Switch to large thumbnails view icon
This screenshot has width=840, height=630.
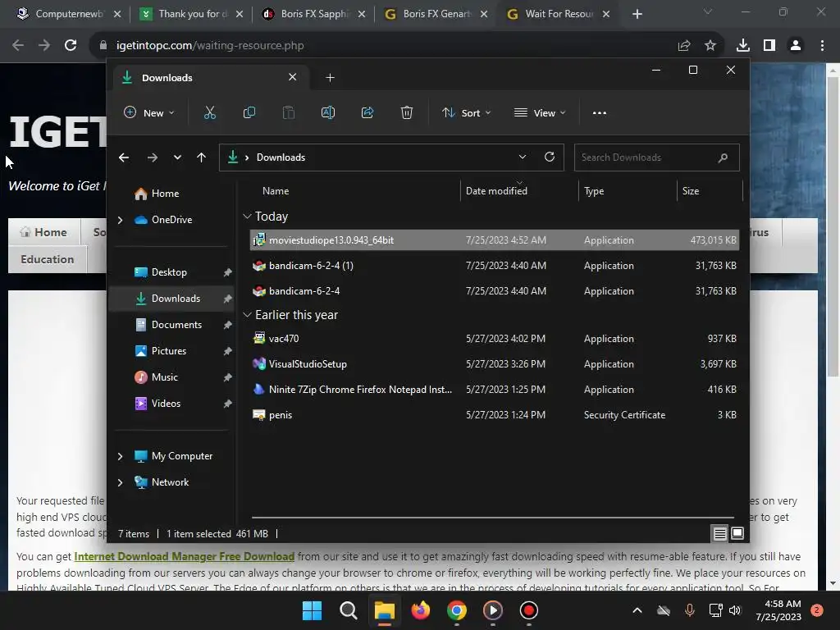pyautogui.click(x=737, y=533)
